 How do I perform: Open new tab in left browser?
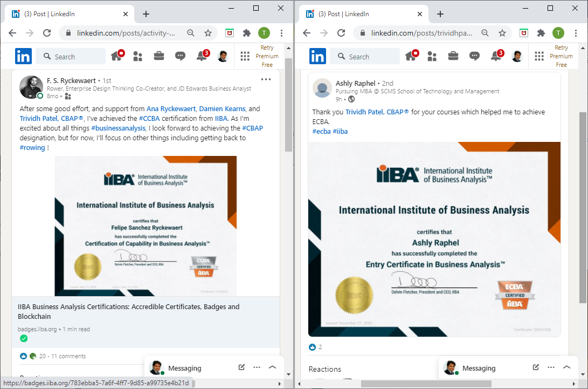[x=146, y=14]
